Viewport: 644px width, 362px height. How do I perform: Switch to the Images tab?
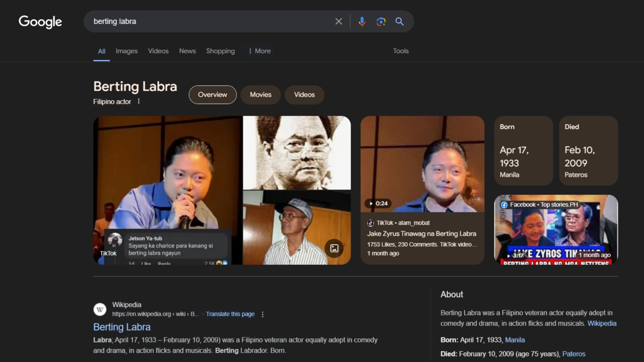pos(126,51)
